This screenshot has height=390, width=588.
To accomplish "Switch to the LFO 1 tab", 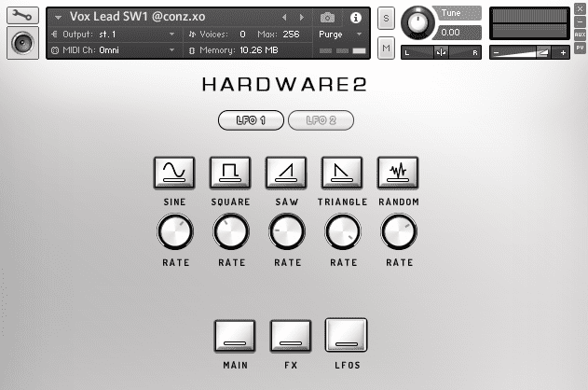I will pyautogui.click(x=251, y=120).
